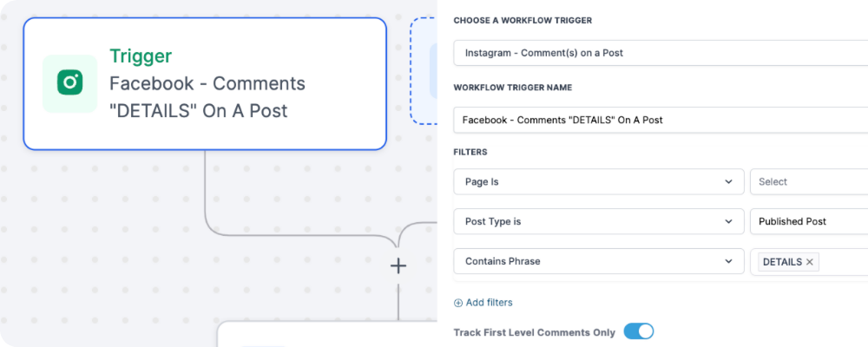868x347 pixels.
Task: Expand the Page Is dropdown chevron
Action: (728, 181)
